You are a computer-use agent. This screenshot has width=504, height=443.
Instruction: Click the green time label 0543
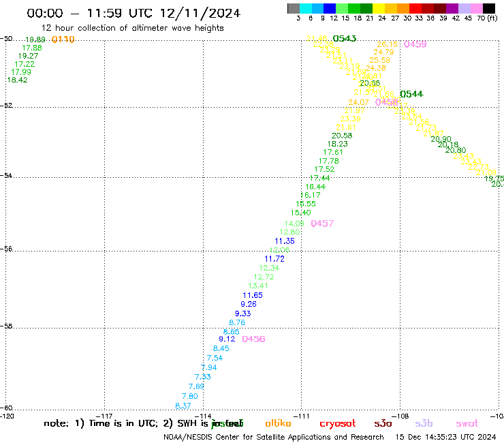pos(345,39)
